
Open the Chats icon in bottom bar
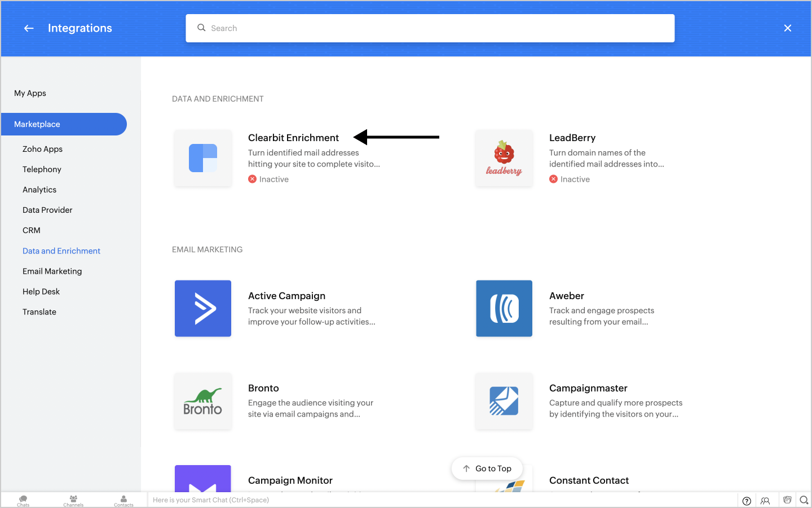point(23,501)
